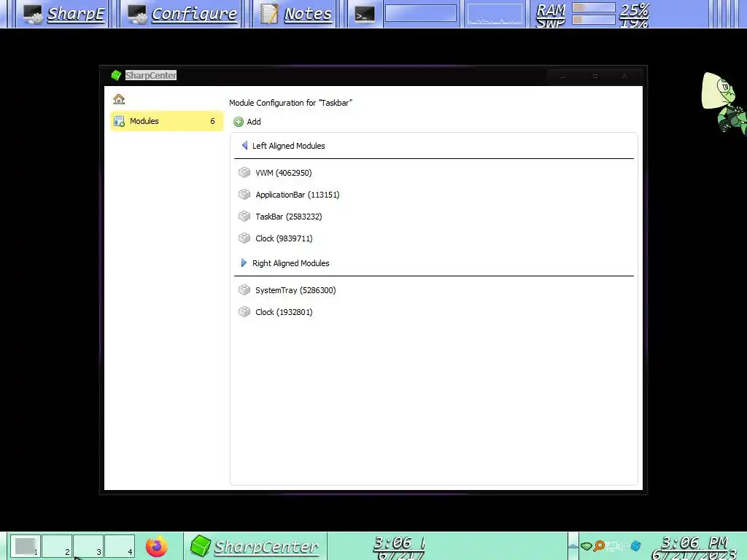Click the green plus Add icon
747x560 pixels.
click(239, 122)
